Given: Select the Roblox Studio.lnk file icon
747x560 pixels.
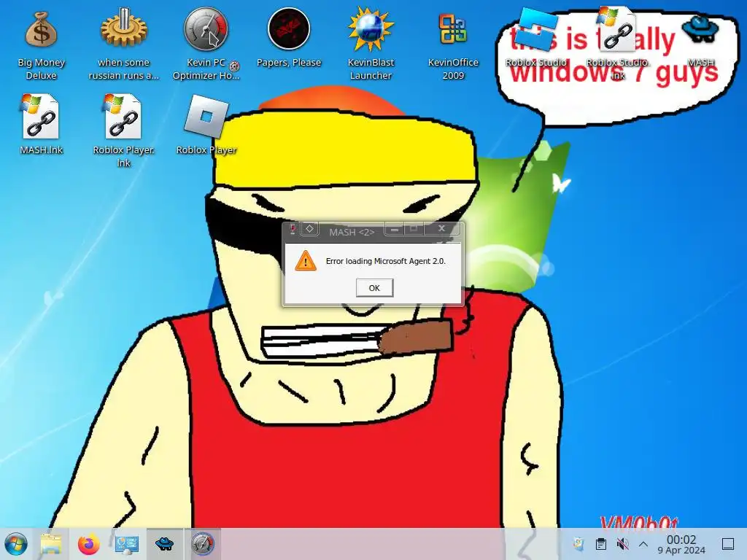Looking at the screenshot, I should [618, 44].
